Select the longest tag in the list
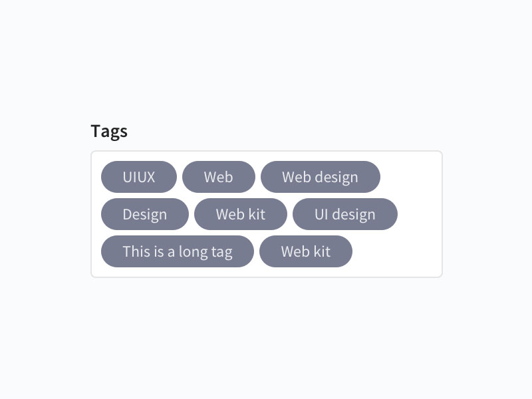This screenshot has height=399, width=532. coord(178,251)
